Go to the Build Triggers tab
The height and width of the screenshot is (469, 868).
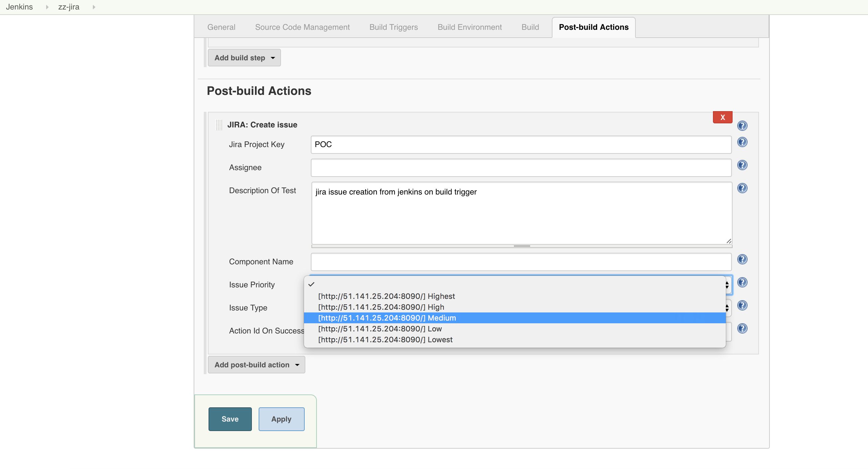393,27
